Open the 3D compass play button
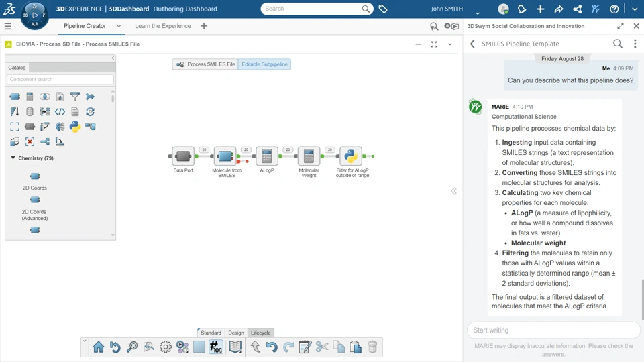644x362 pixels. click(35, 15)
